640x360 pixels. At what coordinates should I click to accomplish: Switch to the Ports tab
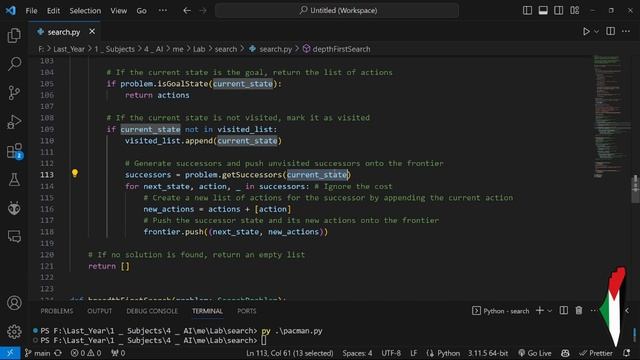(x=247, y=311)
